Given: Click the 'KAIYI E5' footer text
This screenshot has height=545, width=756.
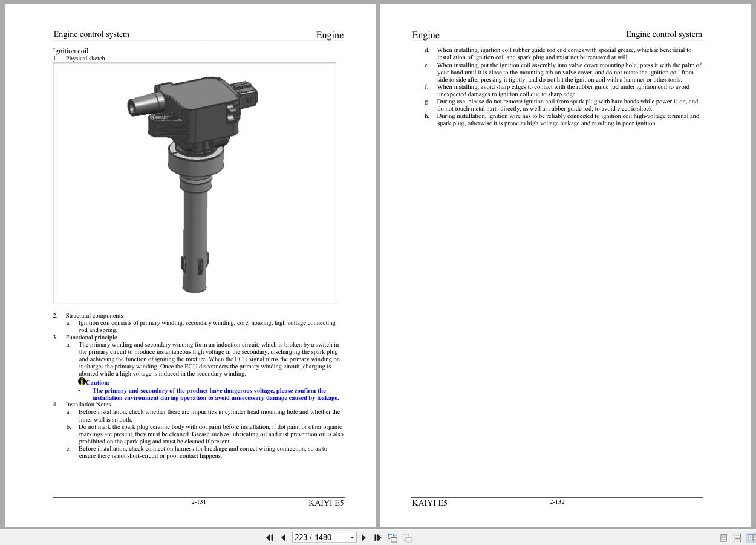Looking at the screenshot, I should pos(326,503).
